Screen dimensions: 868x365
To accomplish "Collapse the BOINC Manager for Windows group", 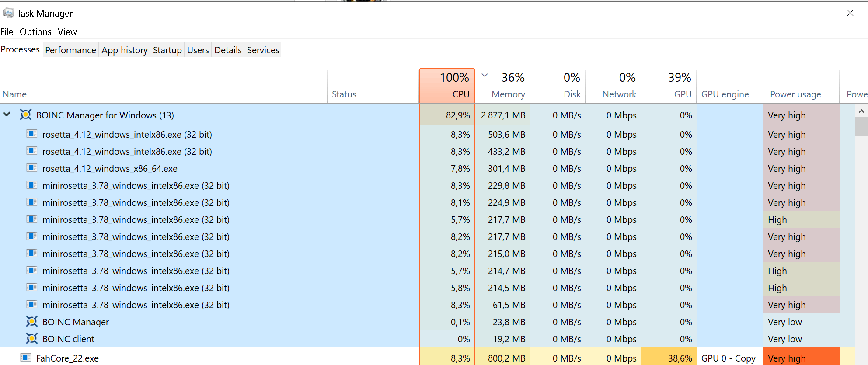I will pyautogui.click(x=7, y=115).
